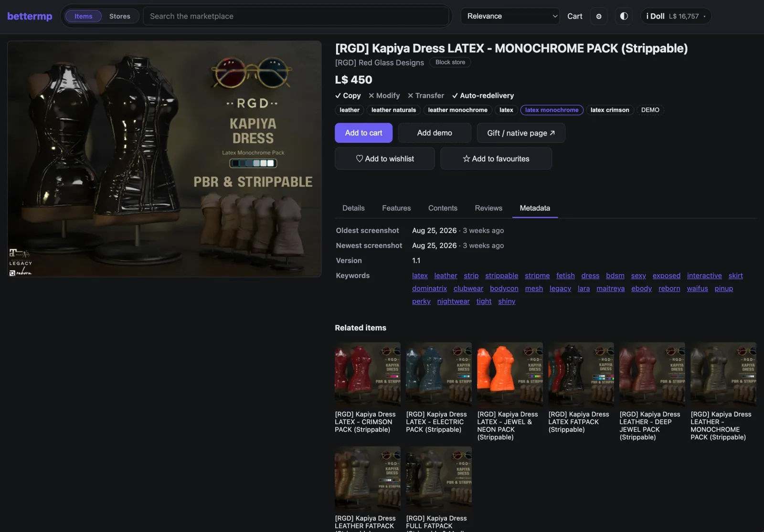Click the palette swatch on product image
This screenshot has height=532, width=764.
(253, 163)
